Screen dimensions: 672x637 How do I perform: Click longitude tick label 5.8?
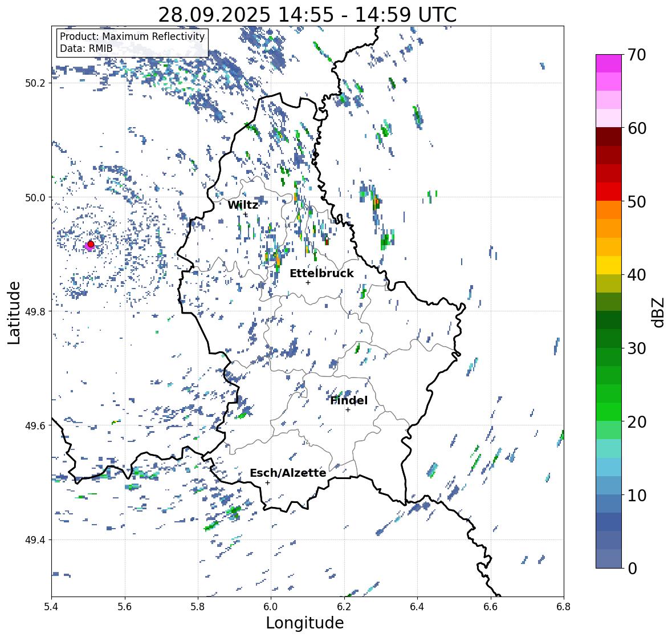(198, 607)
